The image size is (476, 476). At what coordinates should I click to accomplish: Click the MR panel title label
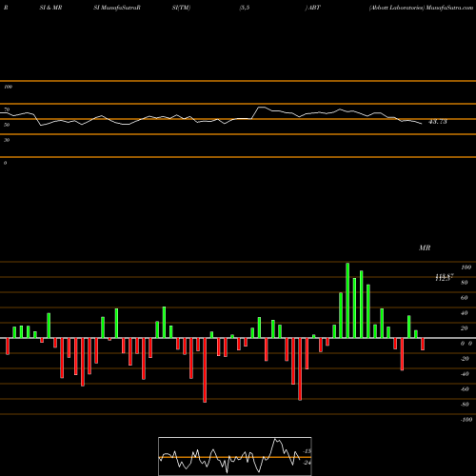click(x=425, y=248)
